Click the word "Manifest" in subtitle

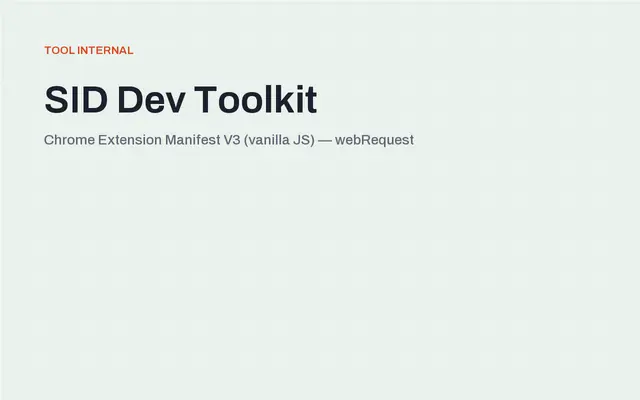pos(193,140)
